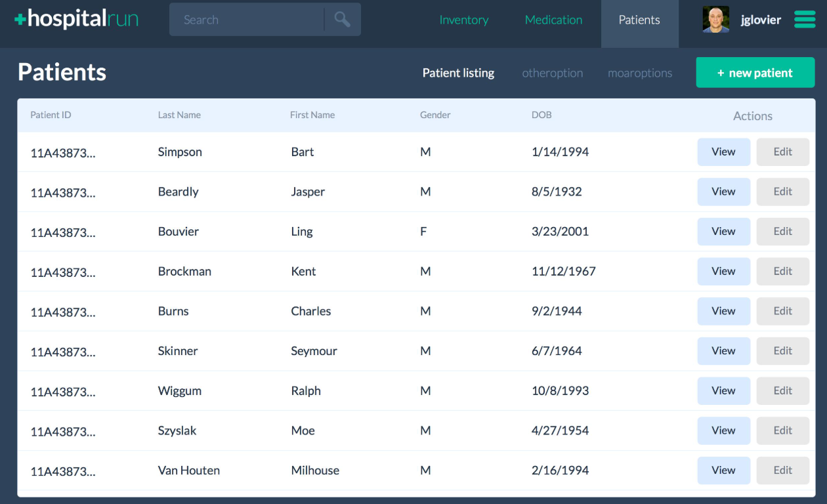
Task: View Ling Bouvier's record
Action: 723,231
